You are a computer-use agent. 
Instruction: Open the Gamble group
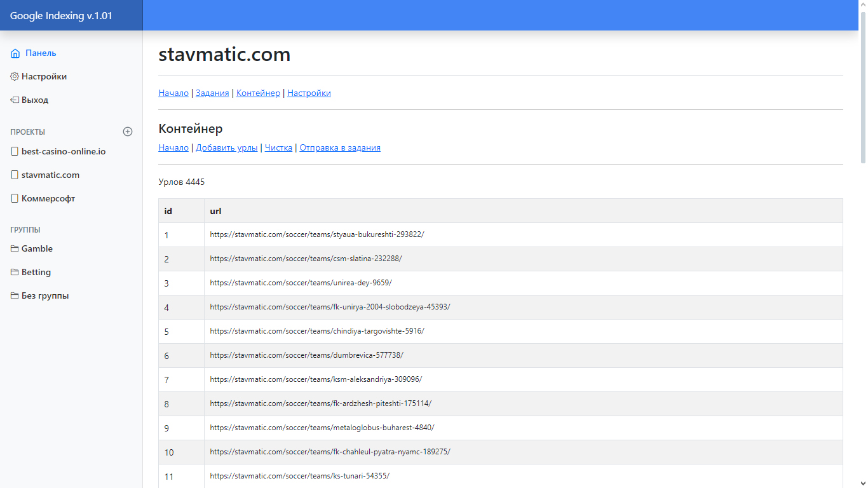click(x=37, y=248)
